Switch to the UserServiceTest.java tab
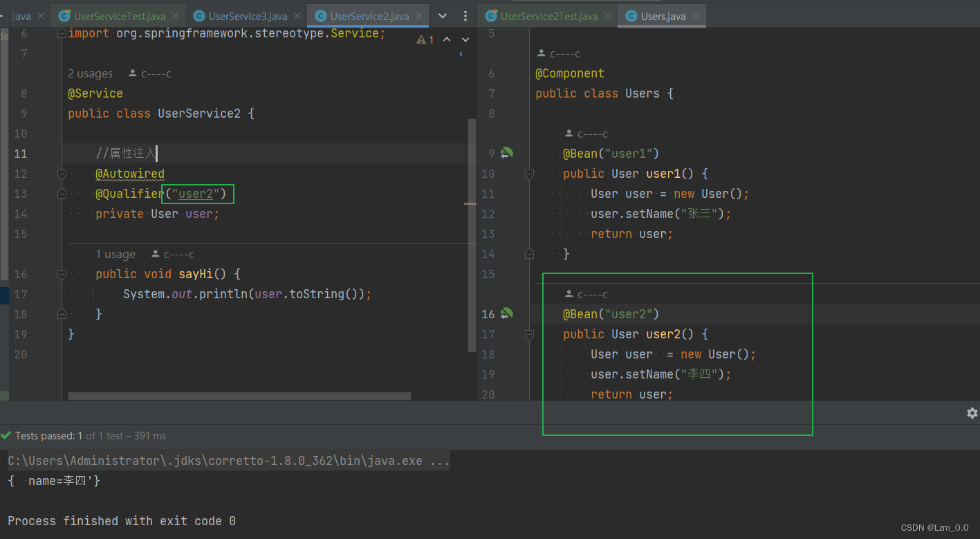 tap(118, 16)
